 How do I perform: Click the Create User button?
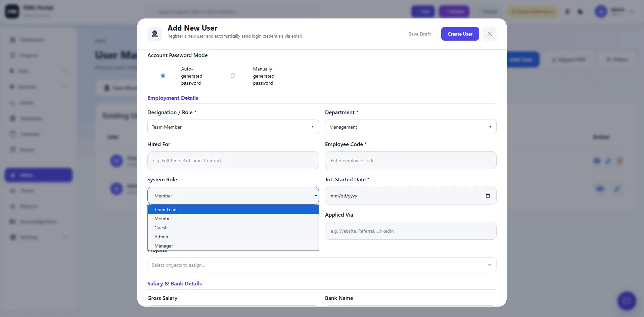(460, 34)
